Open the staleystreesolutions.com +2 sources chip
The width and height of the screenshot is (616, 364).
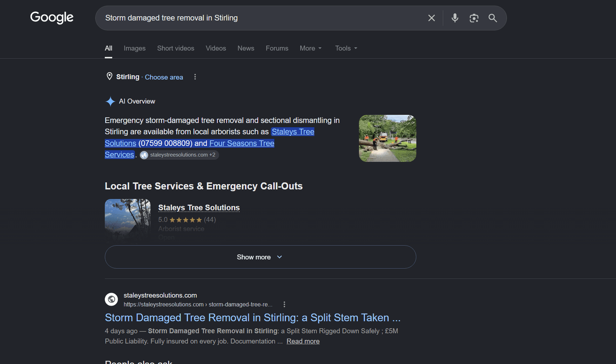point(179,155)
